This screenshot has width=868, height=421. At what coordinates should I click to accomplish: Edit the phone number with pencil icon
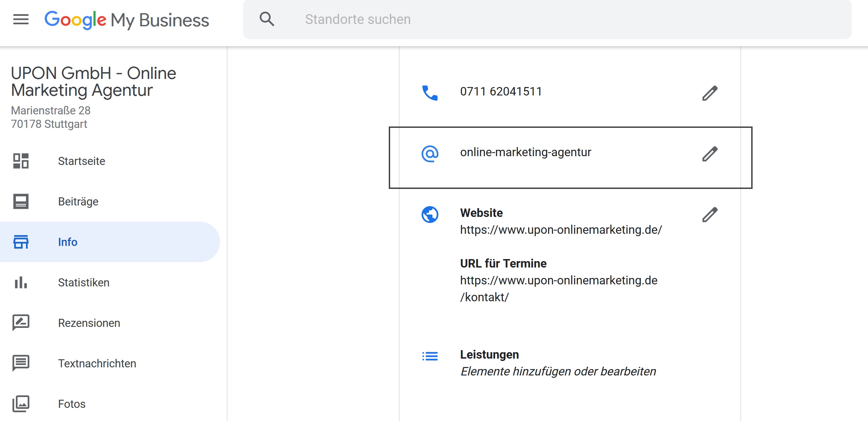(x=710, y=93)
